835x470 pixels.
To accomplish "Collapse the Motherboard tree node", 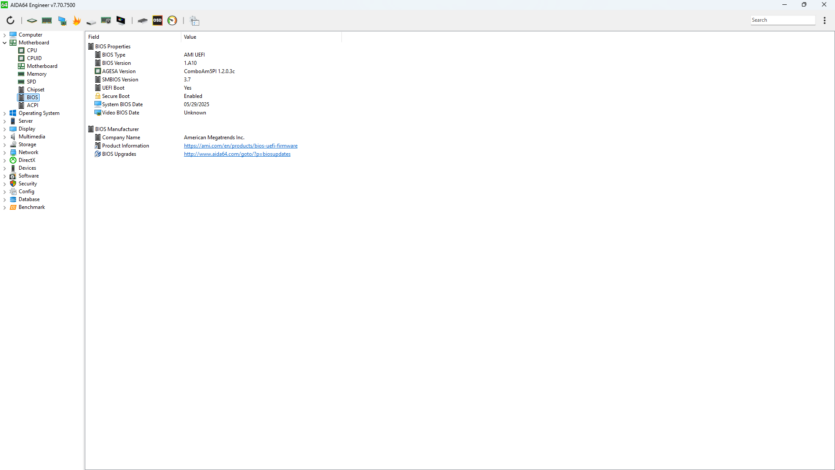I will (4, 43).
